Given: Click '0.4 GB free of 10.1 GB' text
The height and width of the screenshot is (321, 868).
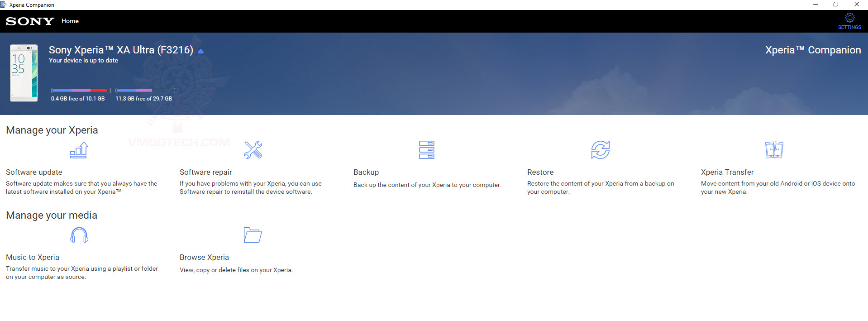Looking at the screenshot, I should pyautogui.click(x=78, y=98).
